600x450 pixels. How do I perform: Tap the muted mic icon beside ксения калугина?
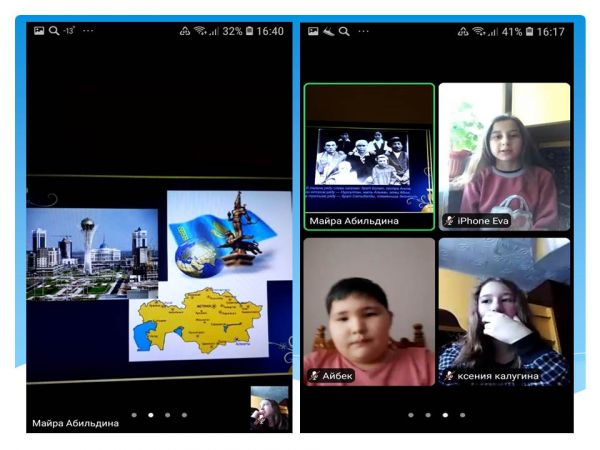tap(449, 375)
